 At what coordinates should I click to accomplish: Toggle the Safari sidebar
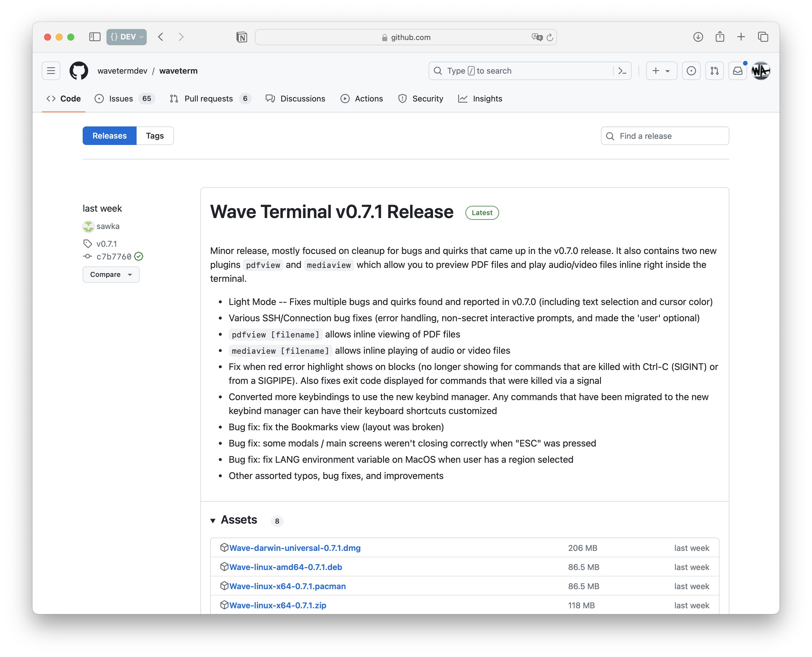tap(95, 37)
